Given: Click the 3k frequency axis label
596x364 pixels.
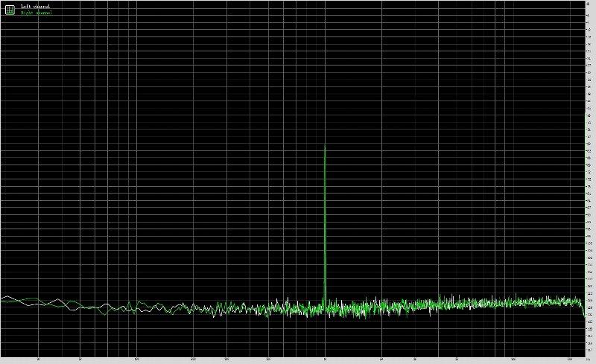Looking at the screenshot, I should [415, 360].
